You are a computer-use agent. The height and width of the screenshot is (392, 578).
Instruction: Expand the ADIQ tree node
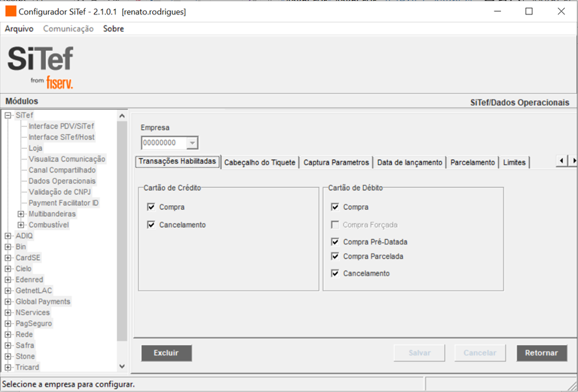tap(8, 236)
